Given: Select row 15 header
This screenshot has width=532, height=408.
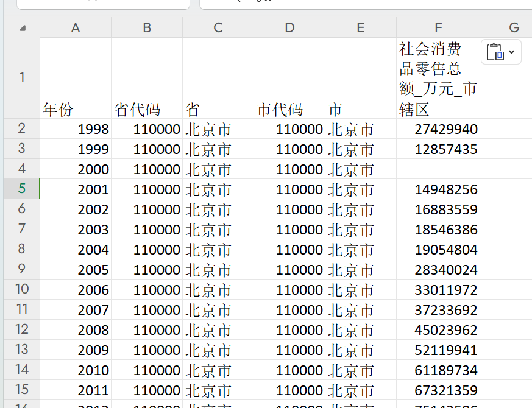Looking at the screenshot, I should (x=22, y=389).
